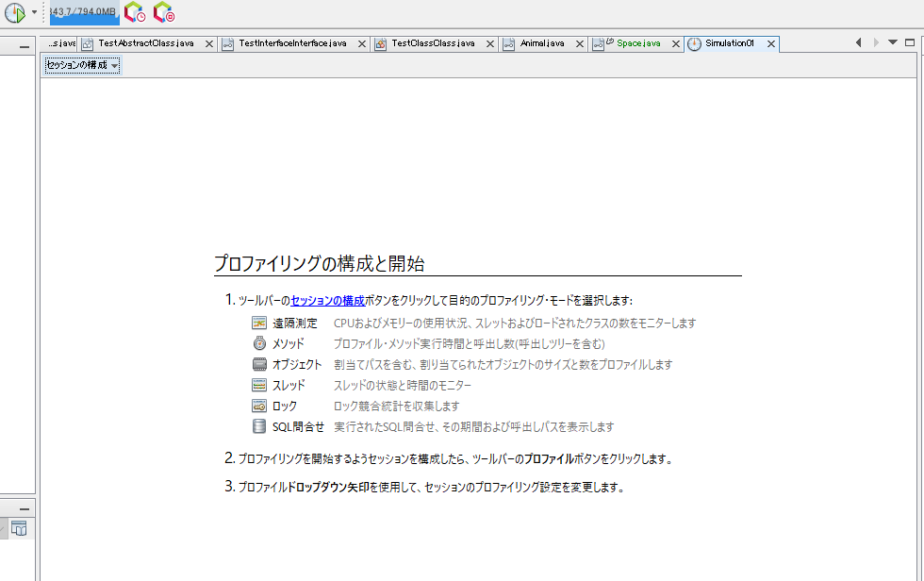Screen dimensions: 924x581
Task: Follow the blue セッションの構成 link
Action: 328,301
